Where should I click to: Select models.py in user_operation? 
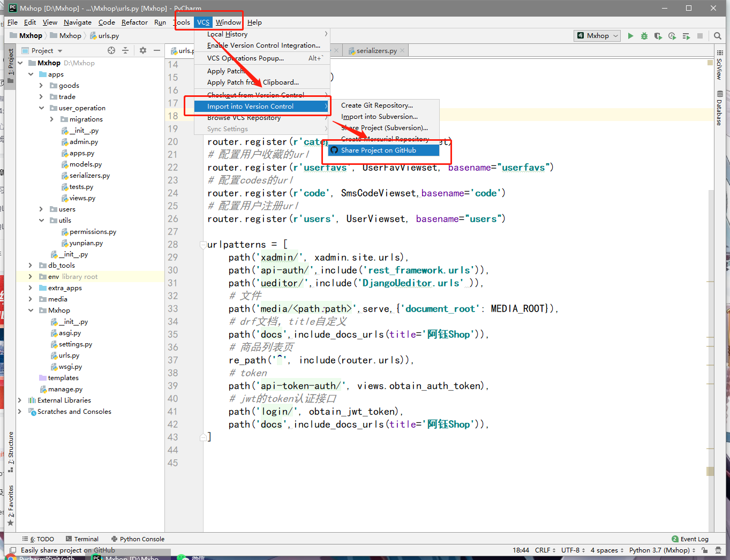(x=86, y=164)
